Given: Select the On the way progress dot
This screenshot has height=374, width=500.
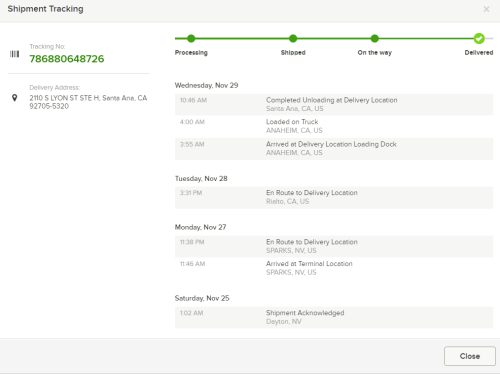Looking at the screenshot, I should tap(375, 38).
